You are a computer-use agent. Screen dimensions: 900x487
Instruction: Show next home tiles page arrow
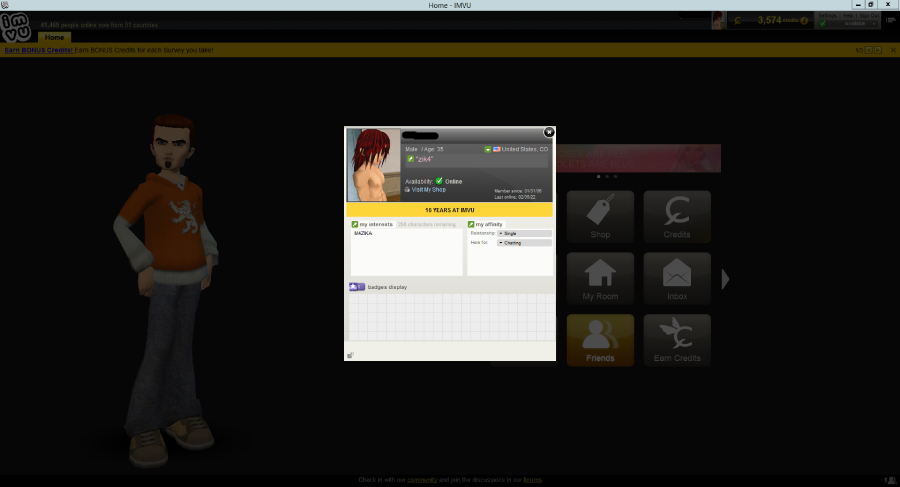pyautogui.click(x=726, y=279)
